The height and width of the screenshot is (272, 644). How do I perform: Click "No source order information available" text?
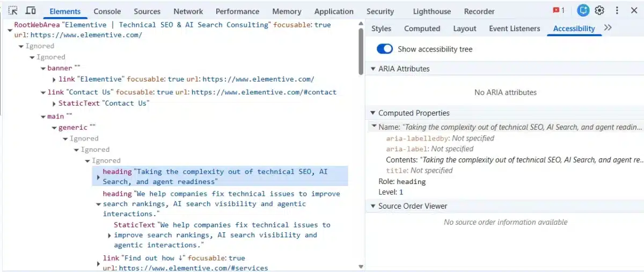click(x=505, y=222)
